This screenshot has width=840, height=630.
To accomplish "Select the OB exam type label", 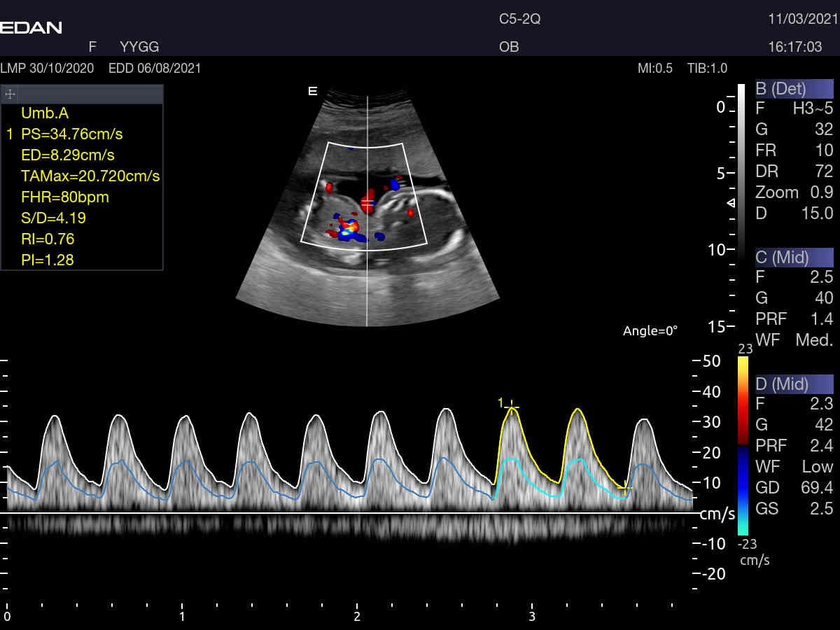I will pos(509,48).
